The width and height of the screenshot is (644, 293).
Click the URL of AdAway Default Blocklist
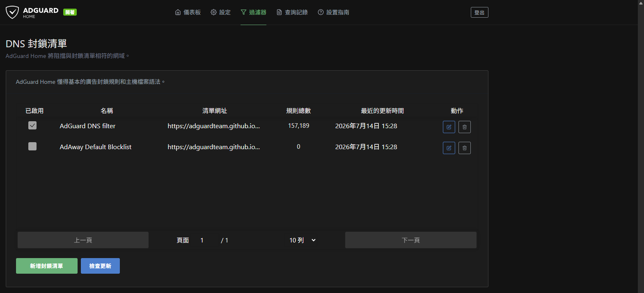tap(214, 147)
